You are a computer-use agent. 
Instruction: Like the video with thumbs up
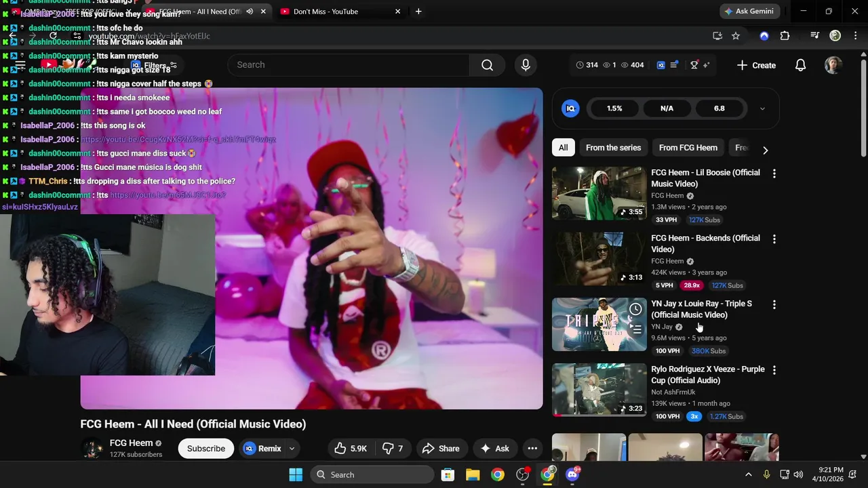pos(351,449)
